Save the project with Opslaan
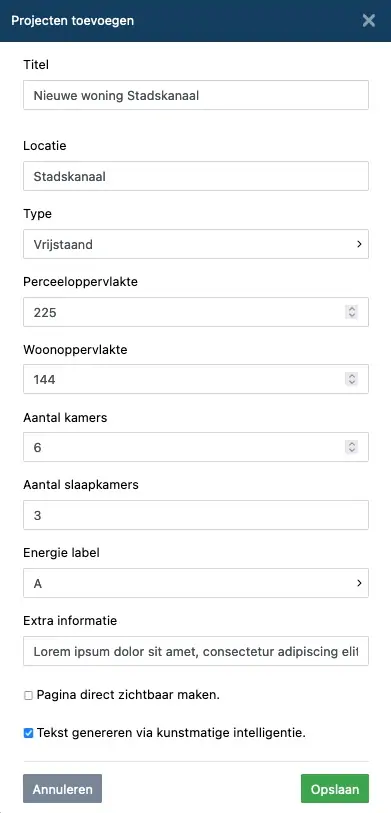Image resolution: width=391 pixels, height=813 pixels. coord(334,789)
